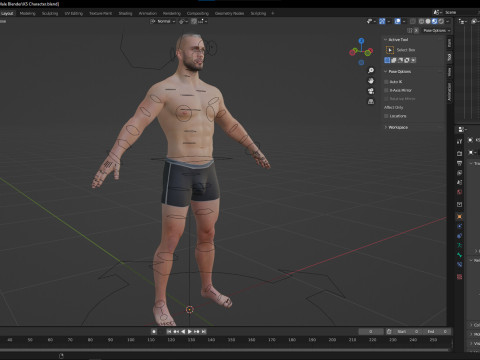Open the overlays options dropdown arrow

(x=404, y=21)
